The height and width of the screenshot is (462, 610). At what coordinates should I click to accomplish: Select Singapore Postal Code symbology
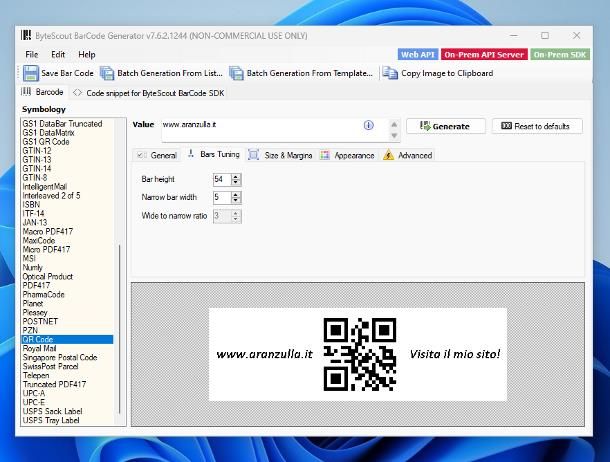tap(60, 357)
